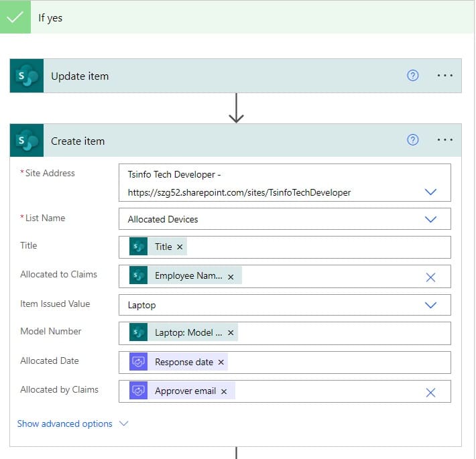Image resolution: width=476 pixels, height=459 pixels.
Task: Click Show advanced options link
Action: click(64, 423)
